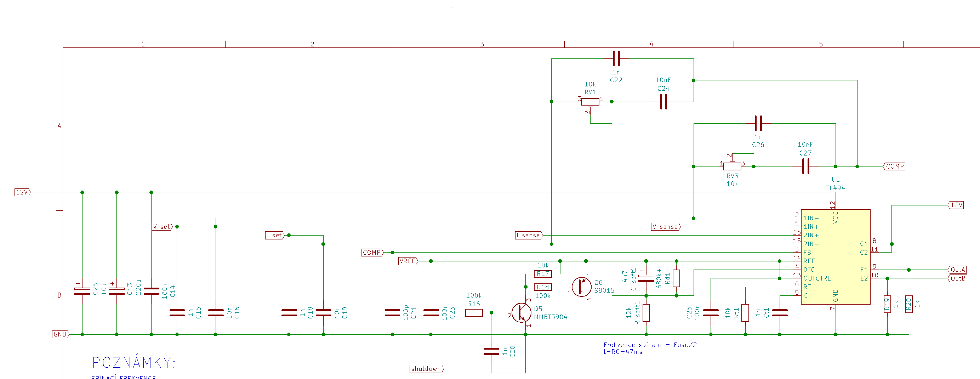The width and height of the screenshot is (980, 379).
Task: Click the V_set label
Action: coord(163,227)
